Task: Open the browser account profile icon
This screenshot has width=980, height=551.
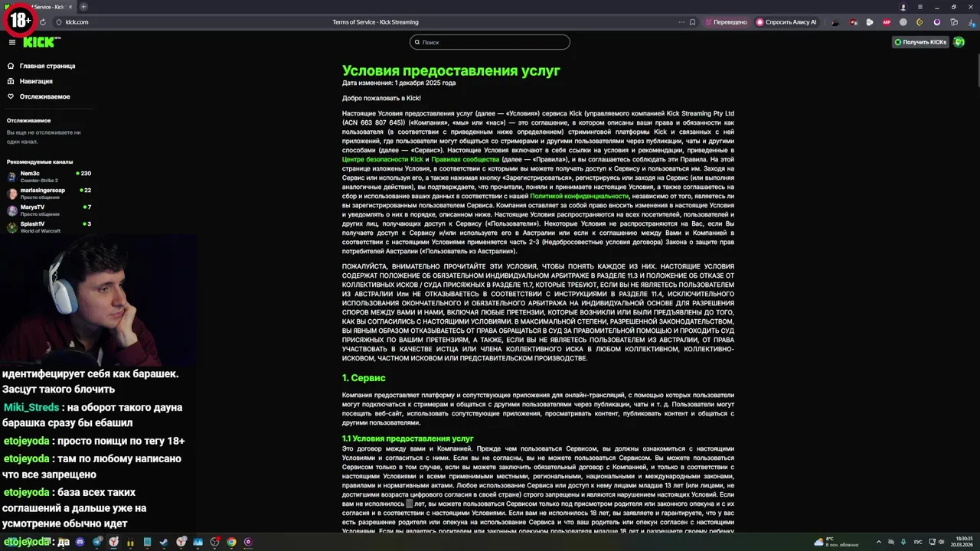Action: coord(903,7)
